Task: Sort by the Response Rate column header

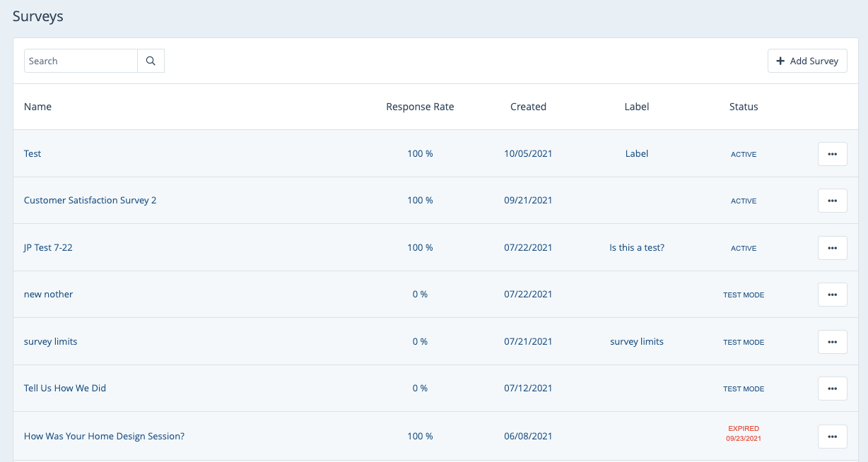Action: (420, 107)
